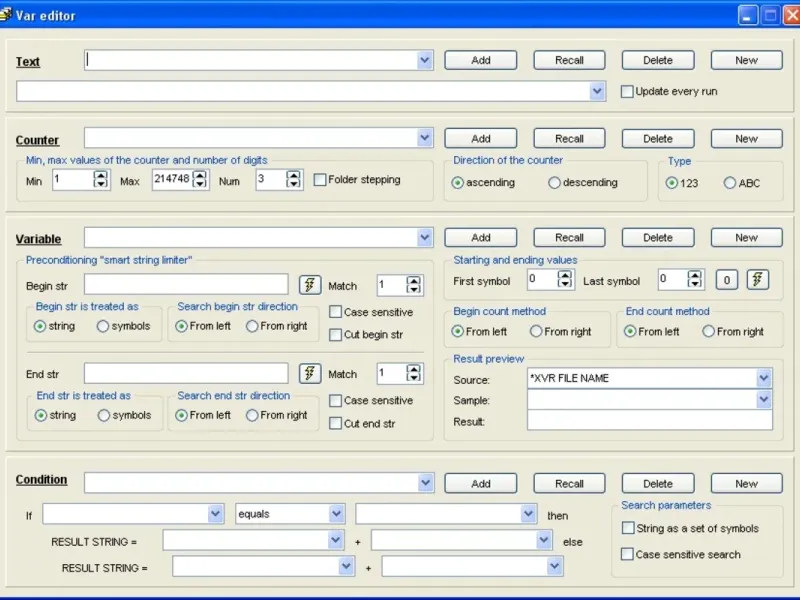Click into the Begin str text field

[x=185, y=285]
